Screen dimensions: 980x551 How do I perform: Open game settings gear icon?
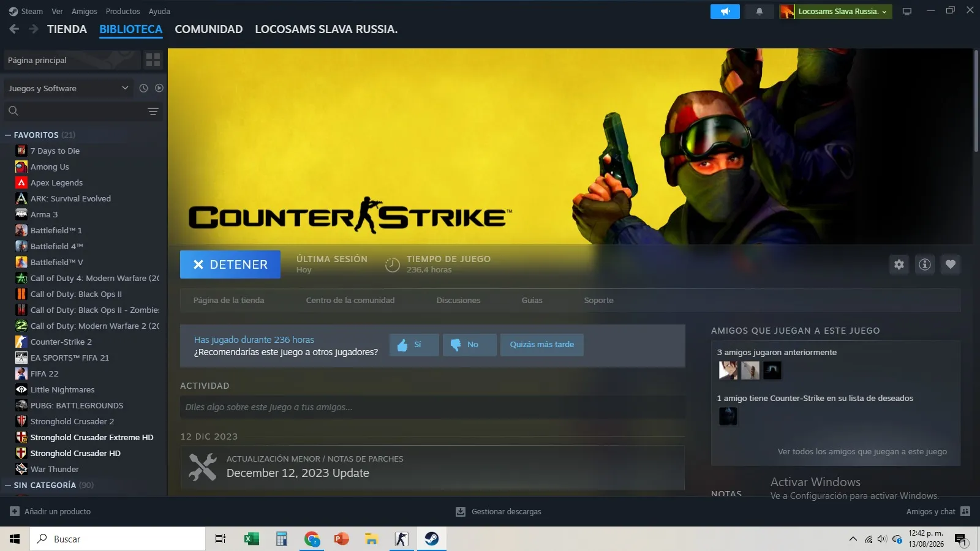899,264
